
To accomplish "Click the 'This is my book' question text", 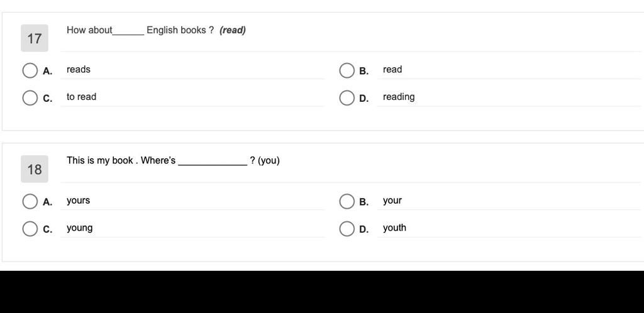I will click(x=173, y=161).
